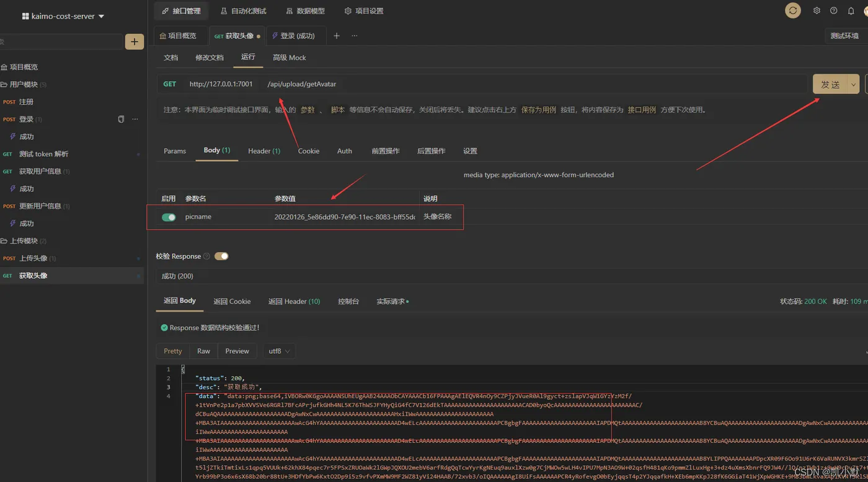Open the Auth tab
868x482 pixels.
click(x=345, y=151)
